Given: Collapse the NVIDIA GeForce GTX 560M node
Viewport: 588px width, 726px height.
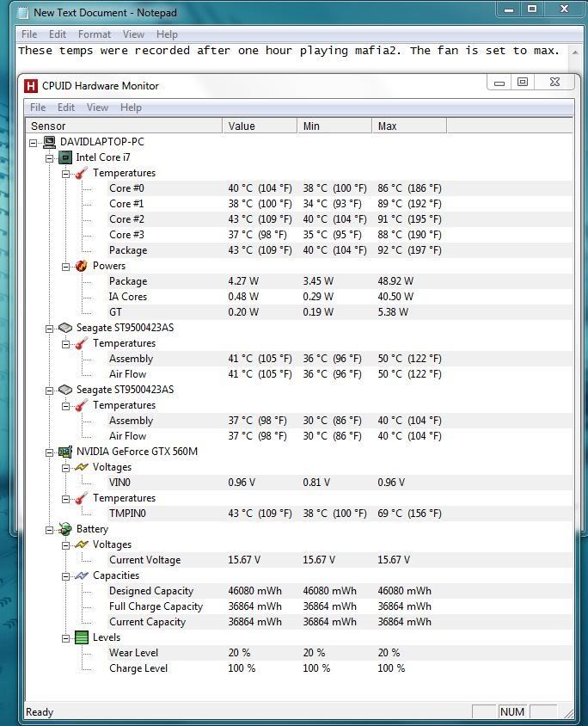Looking at the screenshot, I should click(50, 452).
